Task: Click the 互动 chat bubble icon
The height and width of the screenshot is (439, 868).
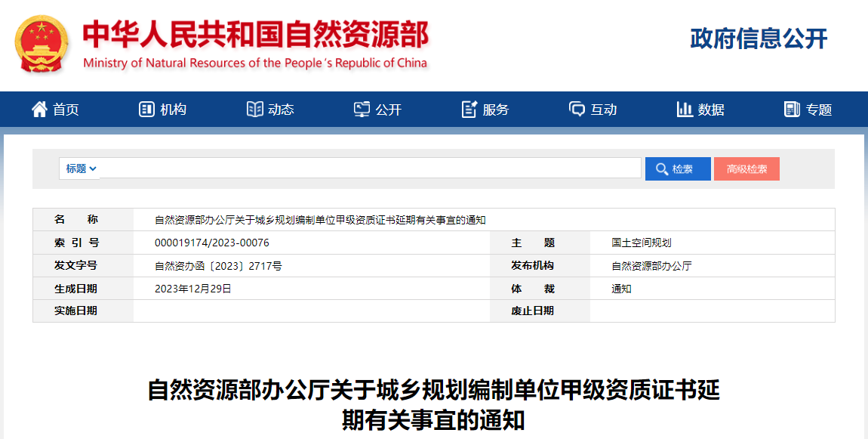Action: coord(577,110)
